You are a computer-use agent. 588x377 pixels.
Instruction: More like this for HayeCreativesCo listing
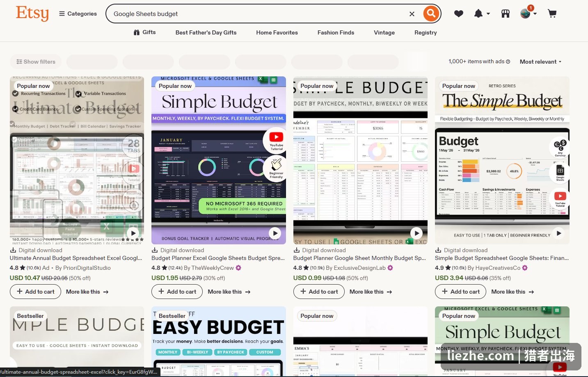(x=512, y=292)
